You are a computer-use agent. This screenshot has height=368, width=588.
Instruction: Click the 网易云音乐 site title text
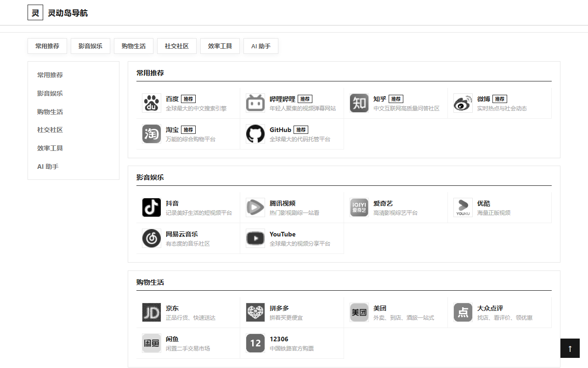(182, 234)
